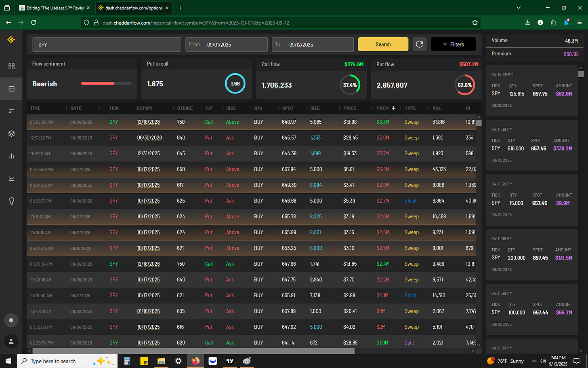The image size is (588, 368).
Task: Click the 01/16/2026 expiry link
Action: [148, 311]
